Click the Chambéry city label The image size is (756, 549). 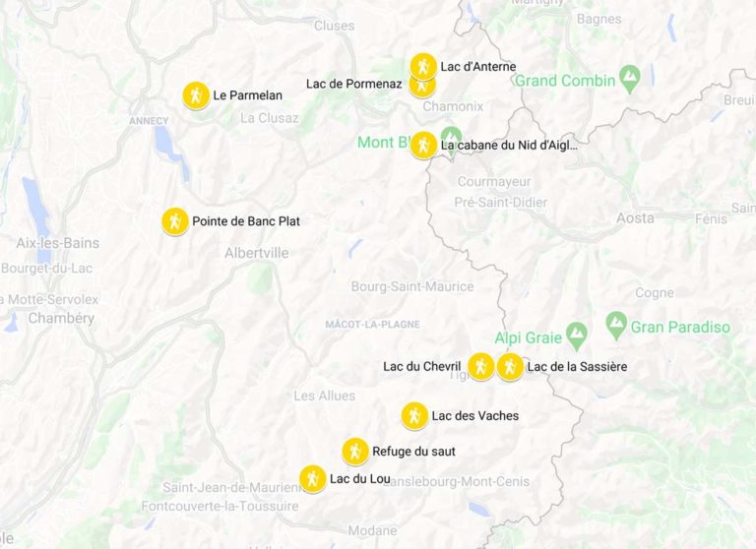61,319
